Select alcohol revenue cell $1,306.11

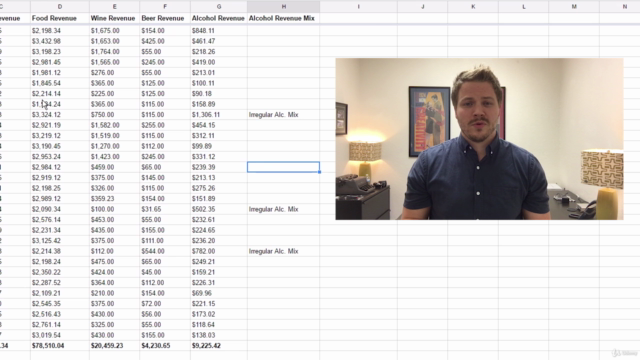[x=219, y=115]
